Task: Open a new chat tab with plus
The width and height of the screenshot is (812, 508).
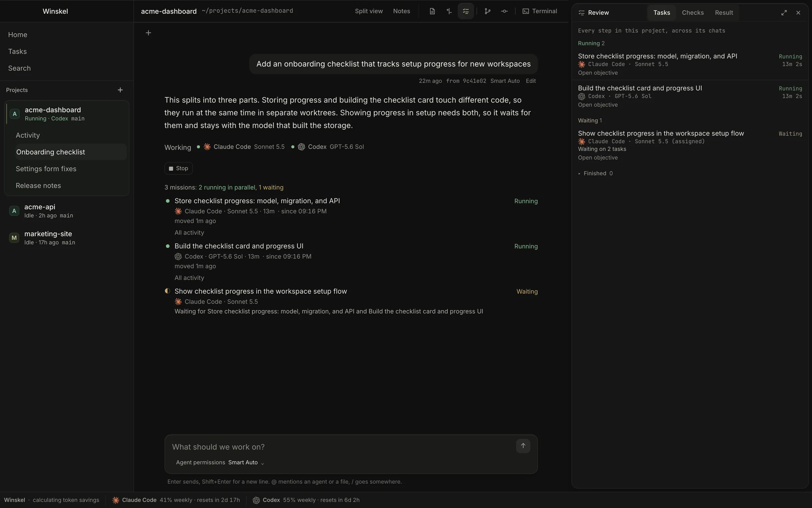Action: pyautogui.click(x=148, y=33)
